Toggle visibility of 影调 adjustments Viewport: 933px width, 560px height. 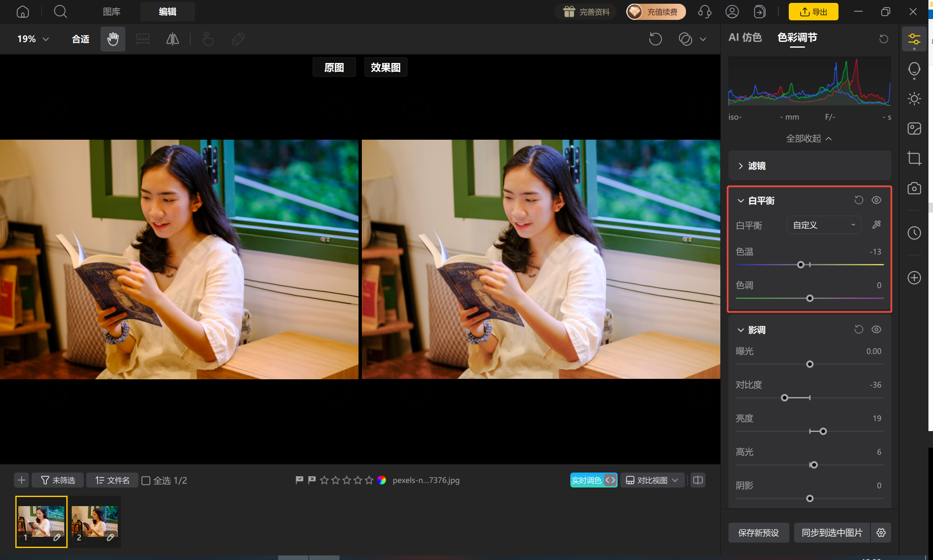pyautogui.click(x=876, y=330)
